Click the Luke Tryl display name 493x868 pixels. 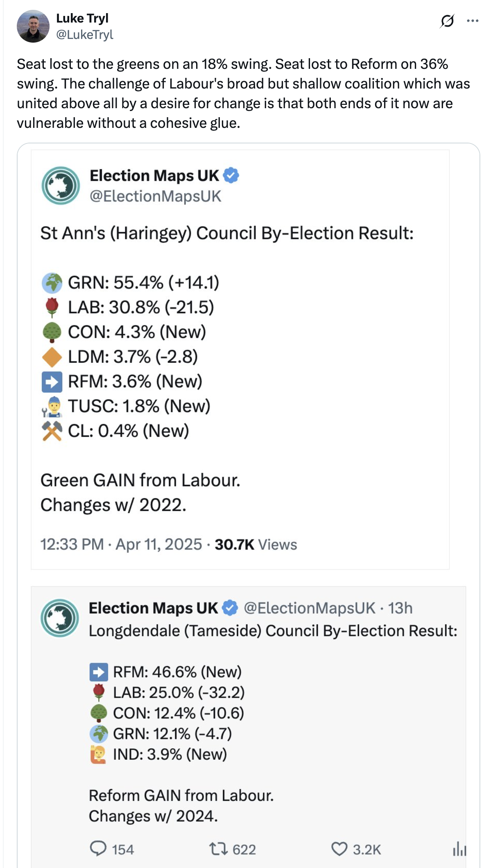(82, 18)
